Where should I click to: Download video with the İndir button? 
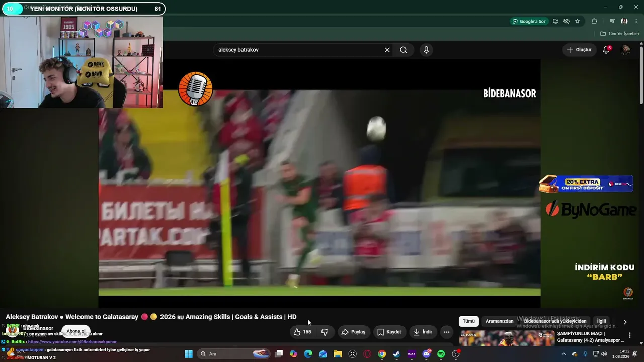tap(423, 332)
